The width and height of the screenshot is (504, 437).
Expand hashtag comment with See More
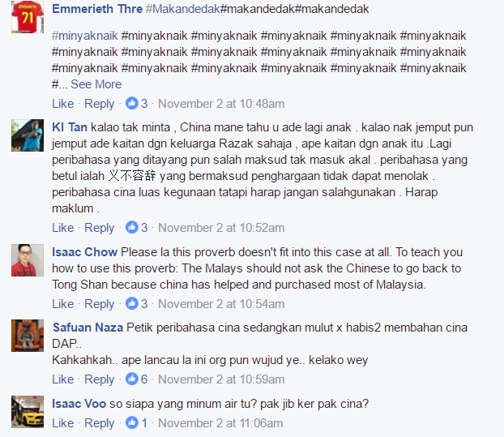click(x=96, y=84)
